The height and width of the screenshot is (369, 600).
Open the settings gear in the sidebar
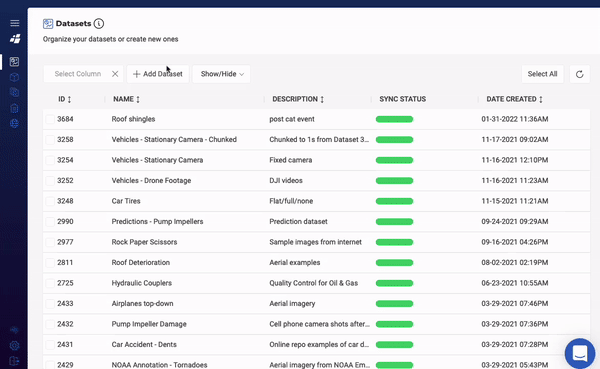pos(14,346)
